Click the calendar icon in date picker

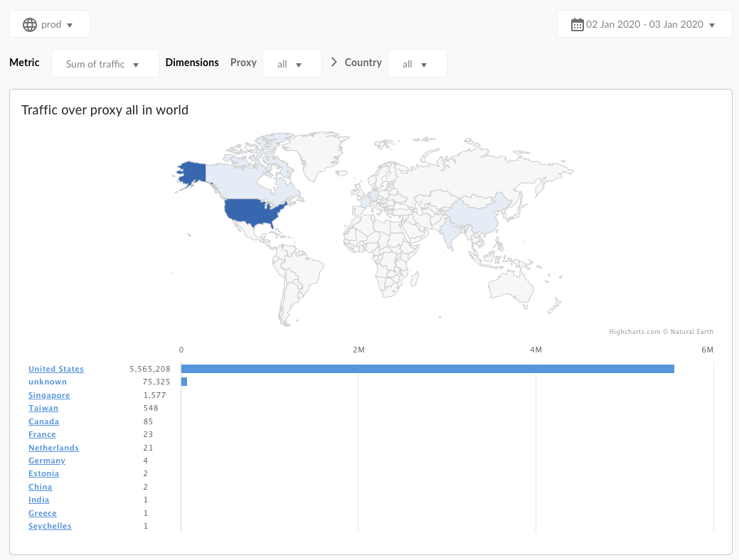click(578, 25)
